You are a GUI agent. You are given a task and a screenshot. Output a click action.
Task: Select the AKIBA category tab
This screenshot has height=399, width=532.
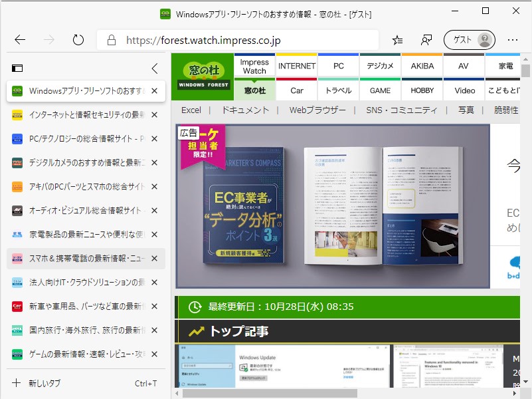coord(422,65)
